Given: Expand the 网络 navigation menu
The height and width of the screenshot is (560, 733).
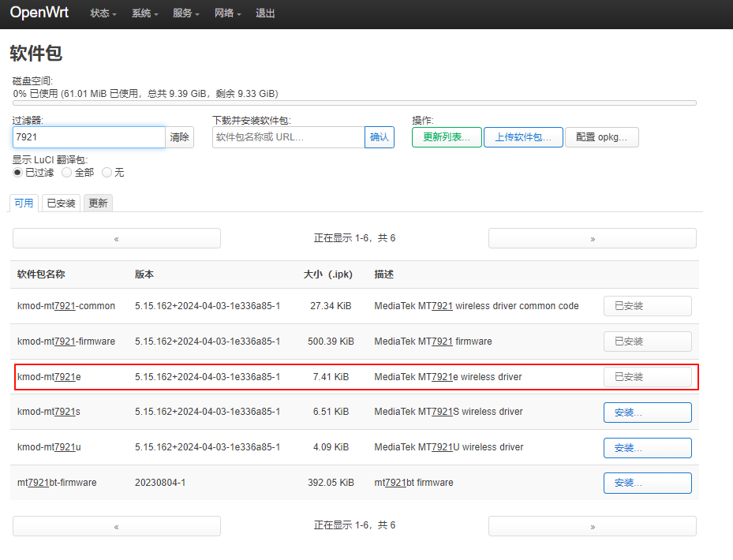Looking at the screenshot, I should 227,13.
